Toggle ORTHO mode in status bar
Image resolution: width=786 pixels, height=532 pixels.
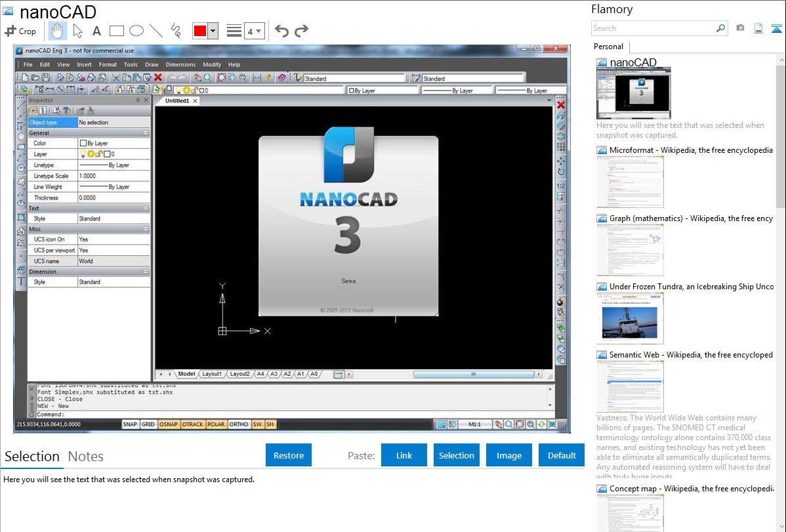[239, 424]
